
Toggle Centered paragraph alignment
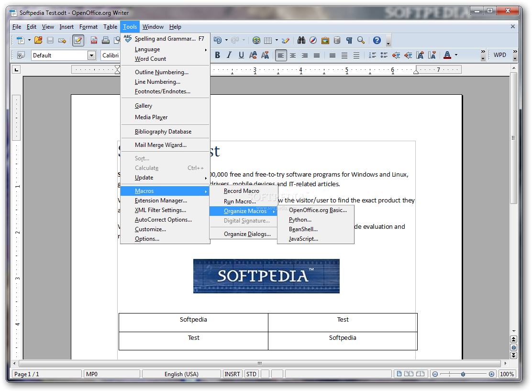(293, 55)
